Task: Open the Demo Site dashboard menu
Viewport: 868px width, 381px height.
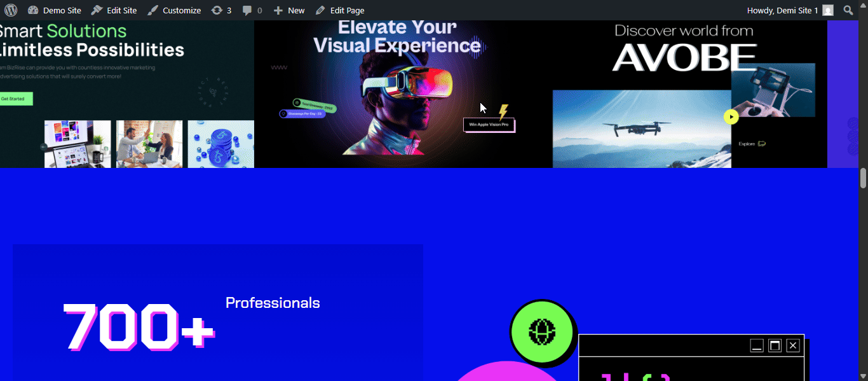Action: (x=55, y=10)
